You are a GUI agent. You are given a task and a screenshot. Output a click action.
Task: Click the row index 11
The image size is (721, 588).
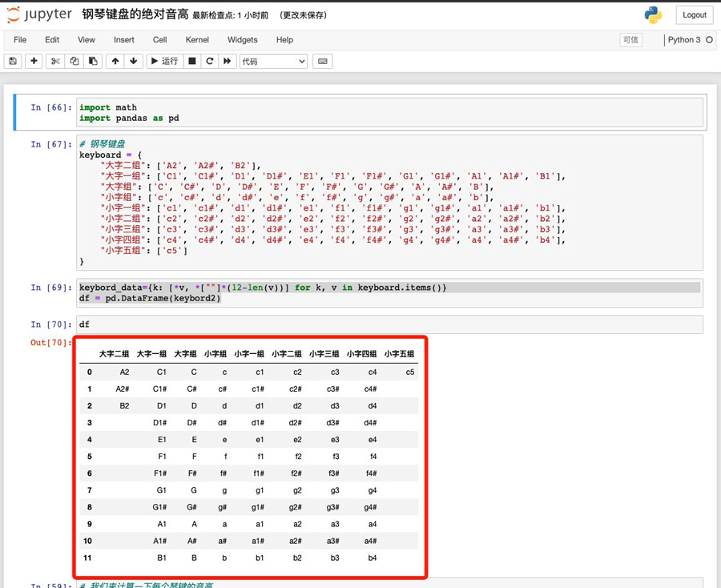(87, 558)
